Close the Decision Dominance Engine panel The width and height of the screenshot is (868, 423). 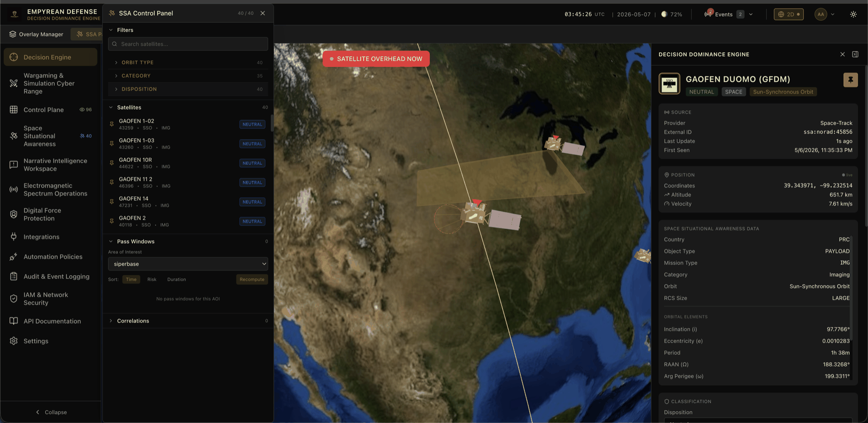pos(843,54)
